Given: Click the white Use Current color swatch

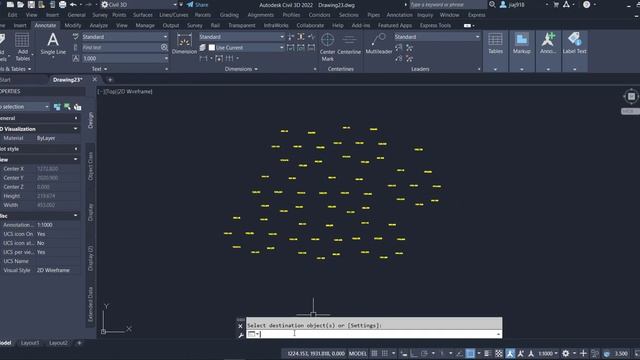Looking at the screenshot, I should (x=212, y=48).
